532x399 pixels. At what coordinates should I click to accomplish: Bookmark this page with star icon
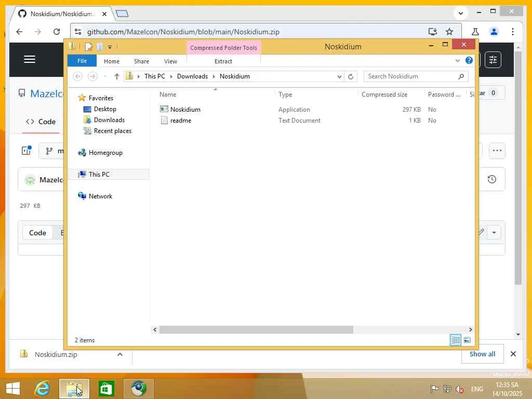click(x=449, y=32)
